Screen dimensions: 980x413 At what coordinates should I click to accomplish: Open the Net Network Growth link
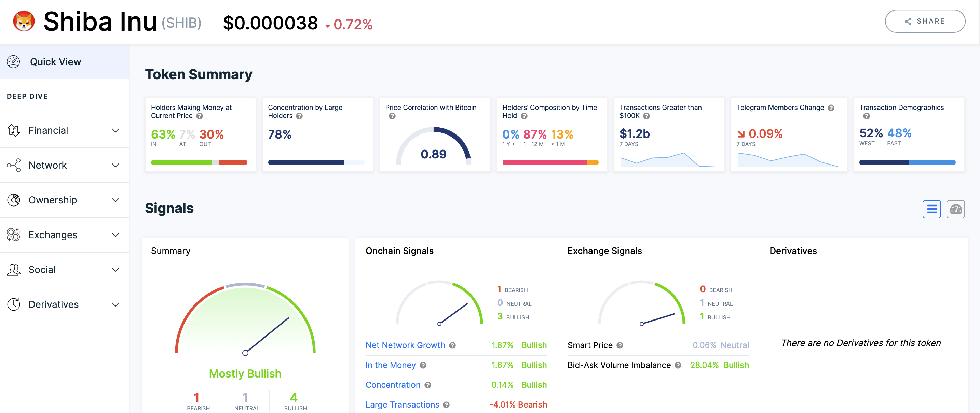click(405, 345)
